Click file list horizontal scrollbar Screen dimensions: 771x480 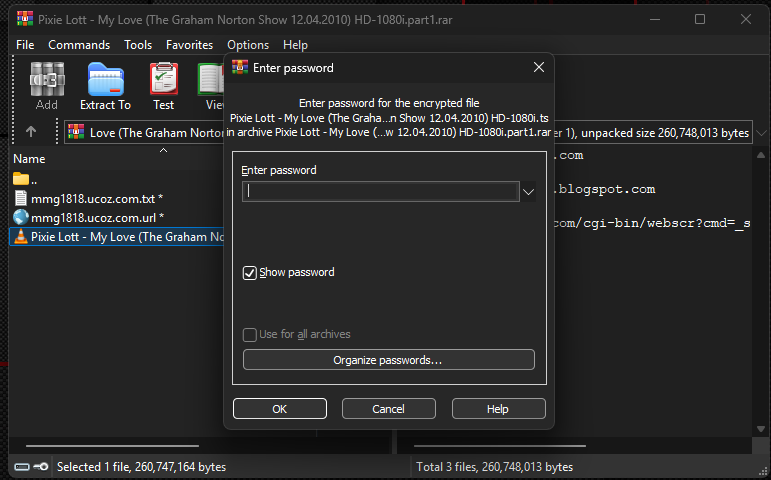coord(113,446)
